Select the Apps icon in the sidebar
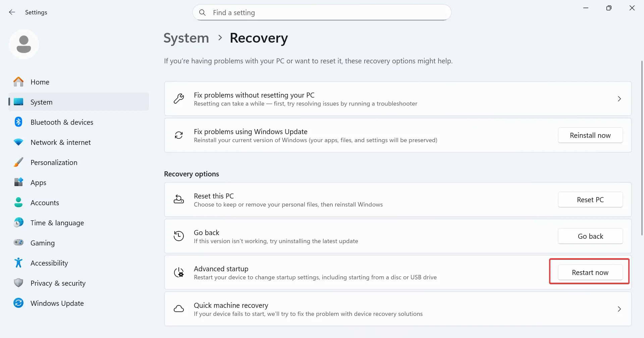This screenshot has height=338, width=644. click(x=18, y=182)
